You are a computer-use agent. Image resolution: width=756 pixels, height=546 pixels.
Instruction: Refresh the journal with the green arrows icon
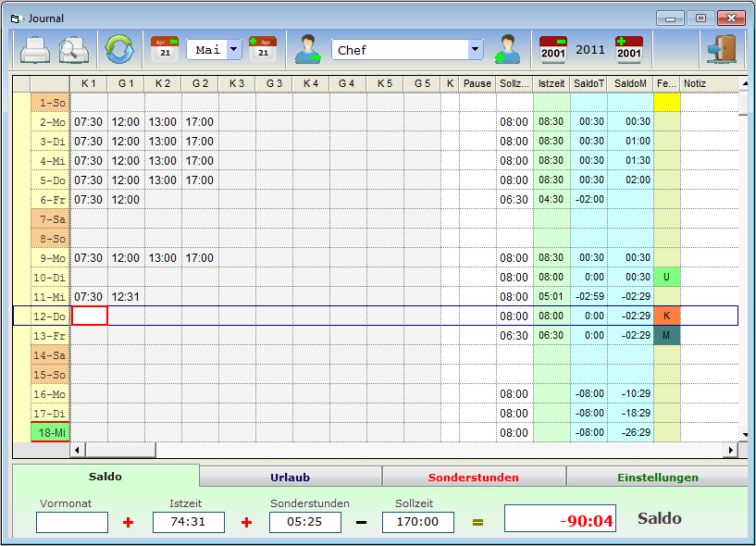click(119, 49)
